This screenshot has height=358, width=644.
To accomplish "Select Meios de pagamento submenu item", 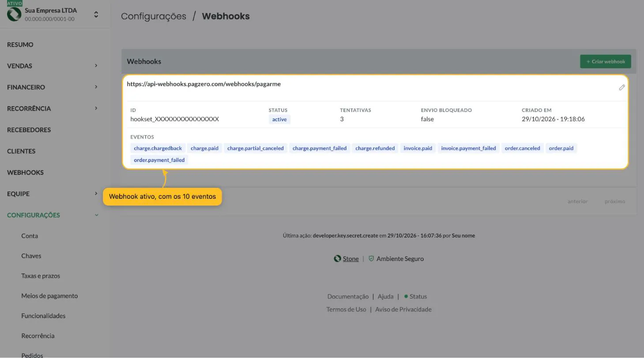I will pyautogui.click(x=49, y=296).
